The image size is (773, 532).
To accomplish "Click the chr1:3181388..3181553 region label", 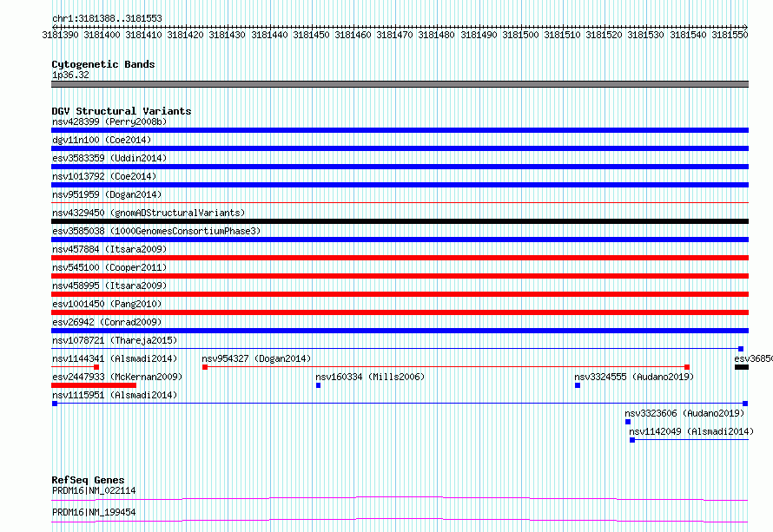I will click(x=107, y=18).
